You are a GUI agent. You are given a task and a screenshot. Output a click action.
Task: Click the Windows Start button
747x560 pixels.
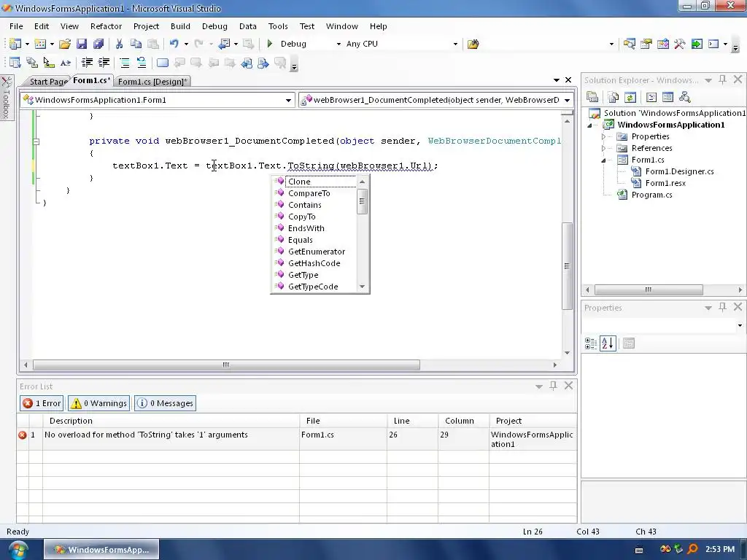(18, 550)
